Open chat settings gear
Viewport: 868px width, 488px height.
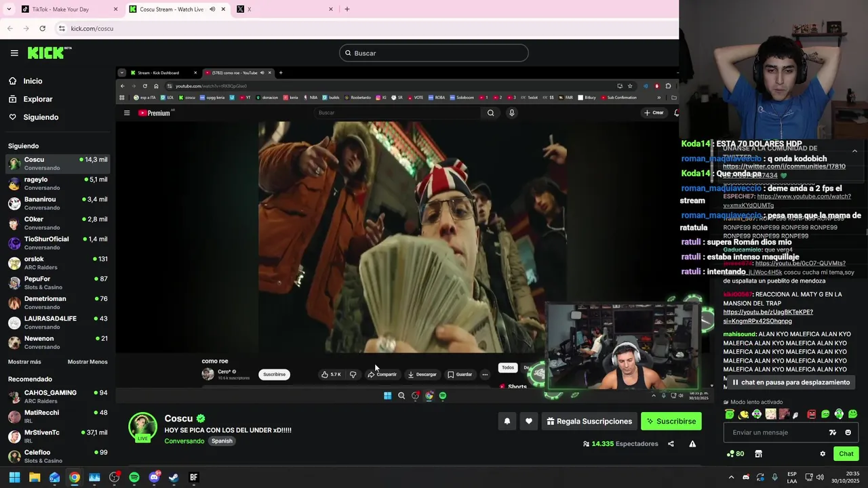823,454
